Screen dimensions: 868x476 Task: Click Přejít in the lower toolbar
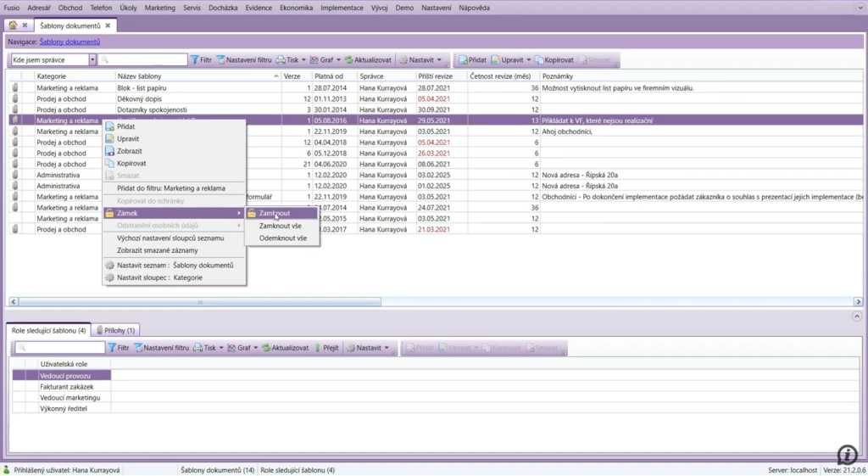point(327,348)
